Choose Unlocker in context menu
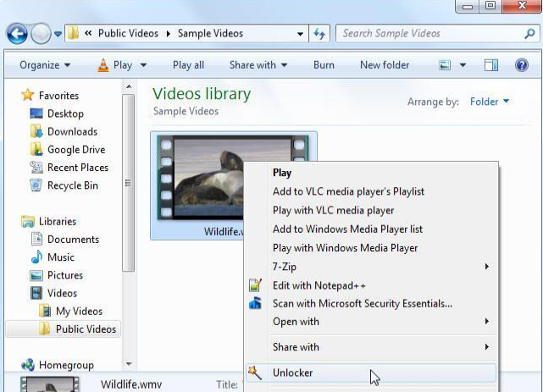The height and width of the screenshot is (392, 543). [371, 373]
